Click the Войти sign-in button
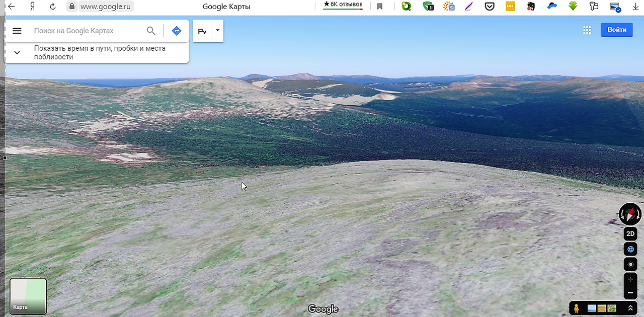This screenshot has height=317, width=644. [x=616, y=30]
